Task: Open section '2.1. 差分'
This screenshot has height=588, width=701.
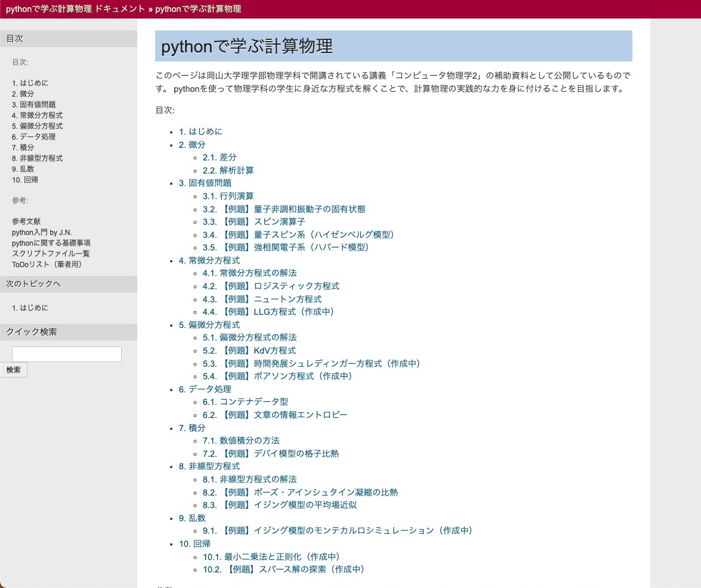Action: point(220,157)
